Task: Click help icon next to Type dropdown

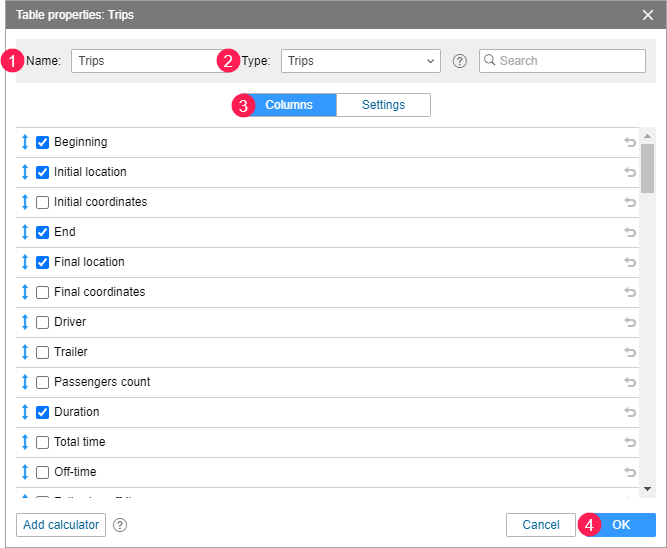Action: [x=460, y=61]
